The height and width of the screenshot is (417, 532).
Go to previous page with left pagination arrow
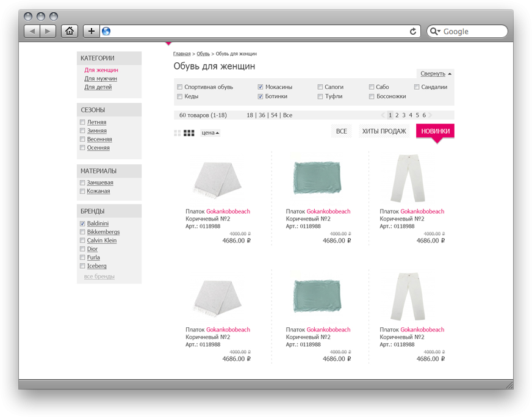[383, 115]
